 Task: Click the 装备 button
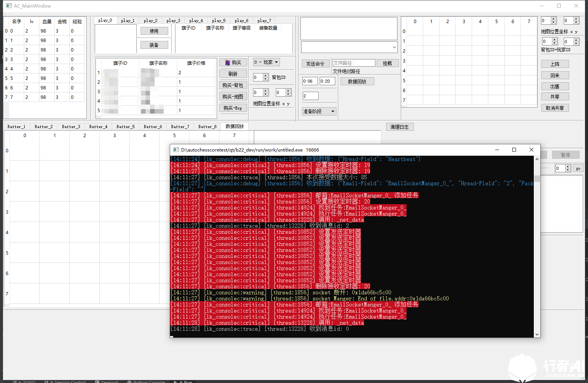tap(154, 45)
